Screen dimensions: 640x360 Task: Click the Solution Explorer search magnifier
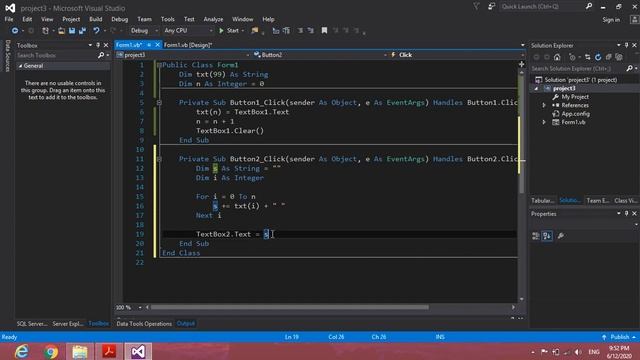click(629, 69)
